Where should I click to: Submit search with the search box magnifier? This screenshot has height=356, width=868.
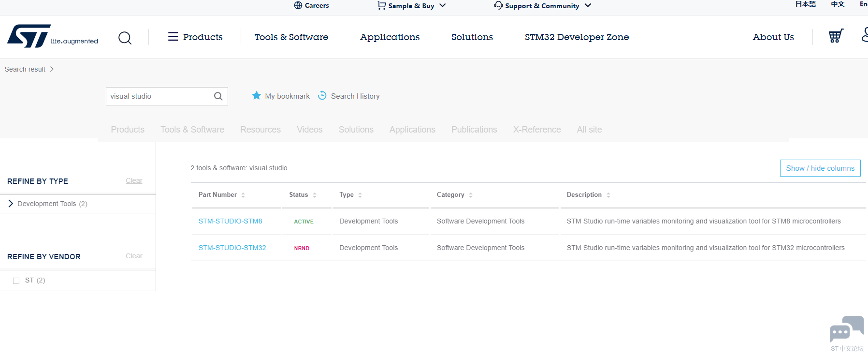(218, 96)
